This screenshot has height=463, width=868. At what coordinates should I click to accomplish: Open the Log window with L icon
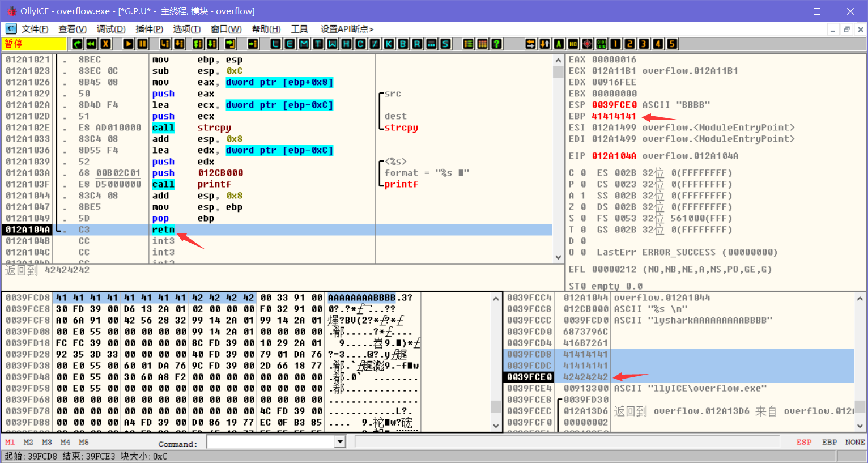pyautogui.click(x=276, y=44)
